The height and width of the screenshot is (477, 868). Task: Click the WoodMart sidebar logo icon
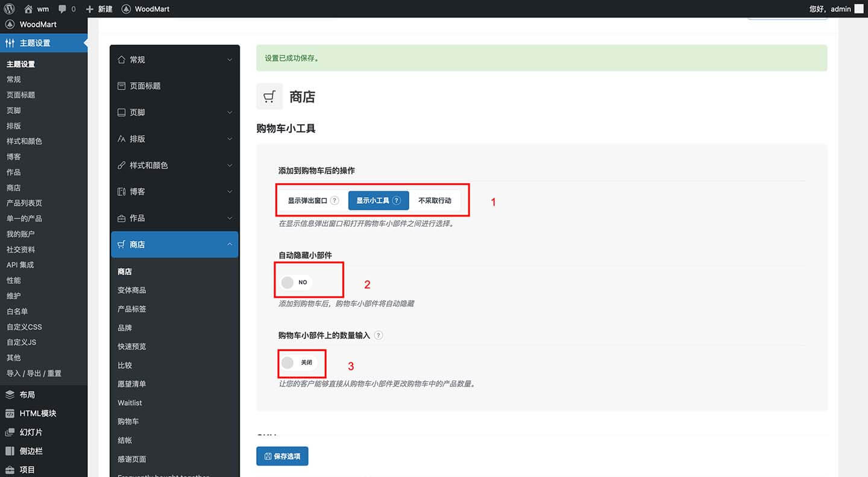pyautogui.click(x=10, y=25)
